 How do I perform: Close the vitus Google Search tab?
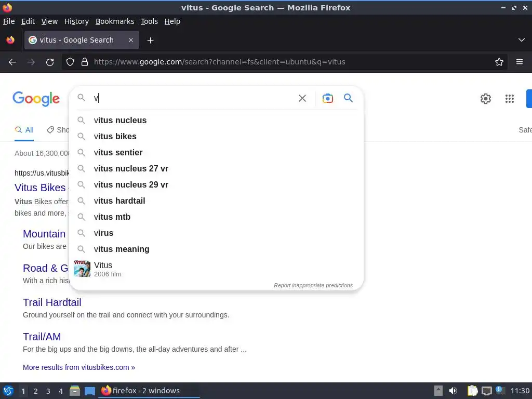[x=131, y=40]
